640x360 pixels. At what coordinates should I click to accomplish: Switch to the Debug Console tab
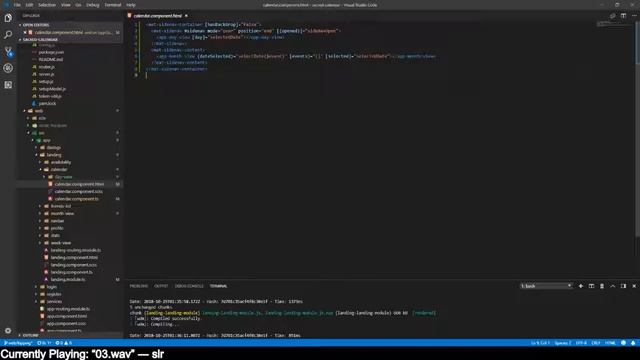(189, 286)
